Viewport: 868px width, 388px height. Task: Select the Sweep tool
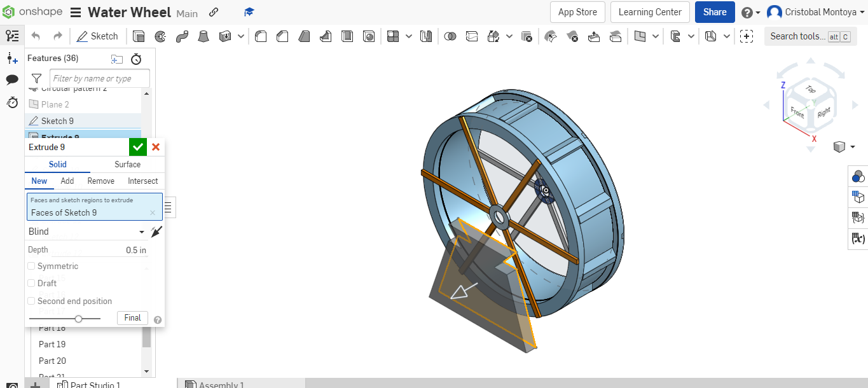[x=182, y=36]
